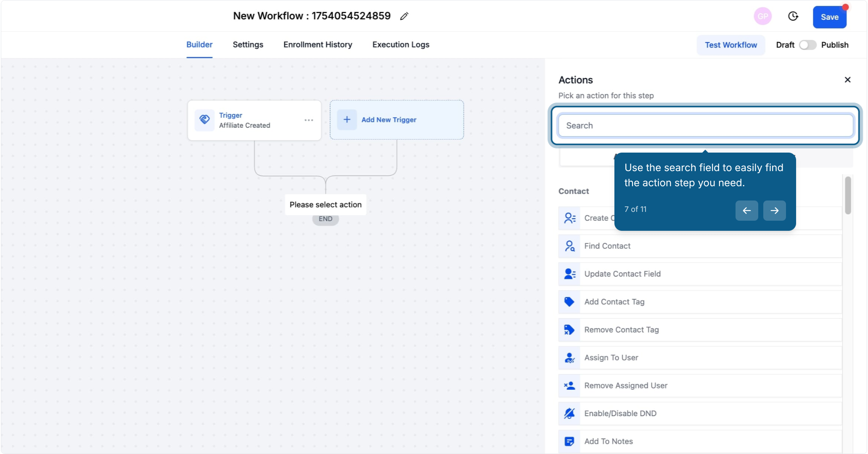The height and width of the screenshot is (454, 868).
Task: Go to previous tour step arrow
Action: [746, 211]
